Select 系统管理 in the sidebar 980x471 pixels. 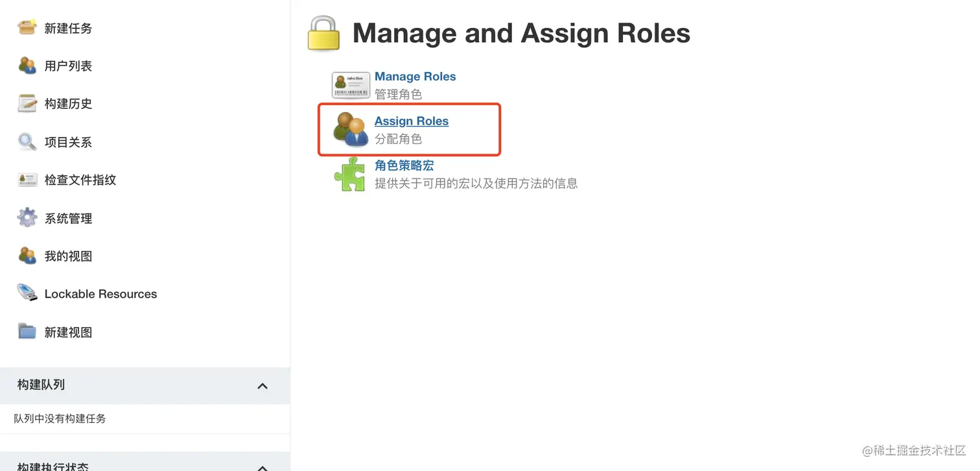click(68, 219)
